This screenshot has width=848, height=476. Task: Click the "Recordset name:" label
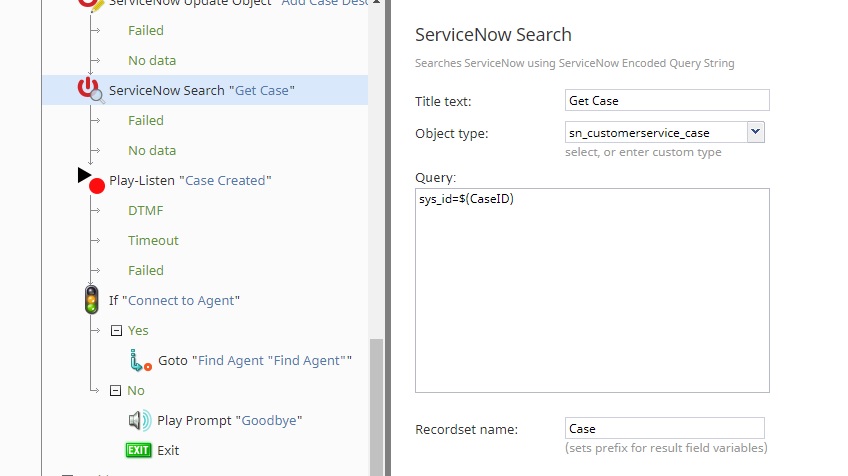click(466, 429)
